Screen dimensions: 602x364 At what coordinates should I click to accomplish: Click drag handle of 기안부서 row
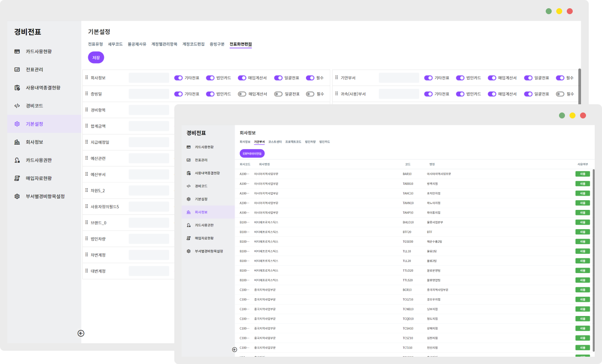(x=336, y=78)
